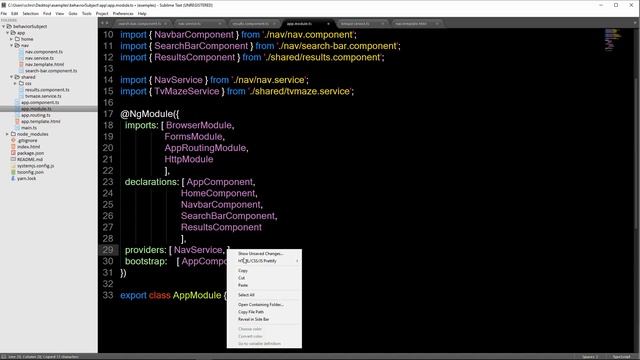Close the nav.template.html tab
Screen dimensions: 640x360
pyautogui.click(x=437, y=24)
